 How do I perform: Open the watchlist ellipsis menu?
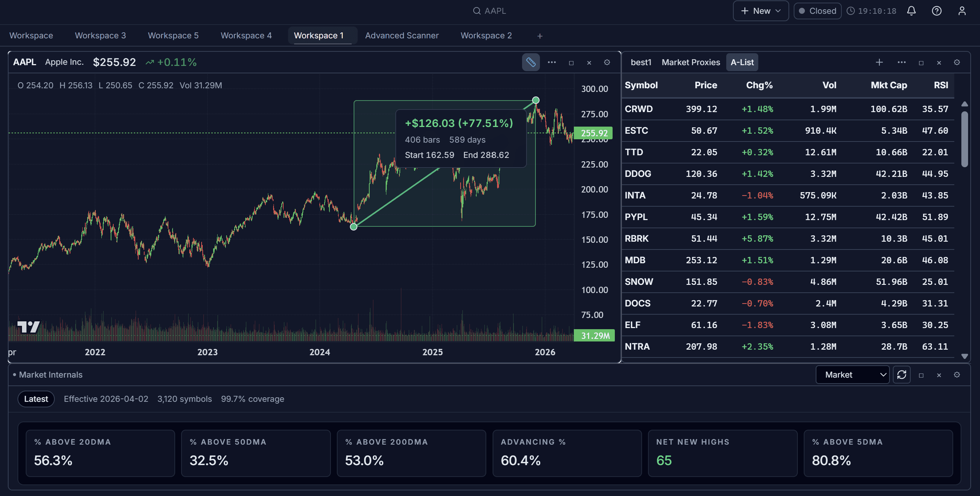[901, 62]
